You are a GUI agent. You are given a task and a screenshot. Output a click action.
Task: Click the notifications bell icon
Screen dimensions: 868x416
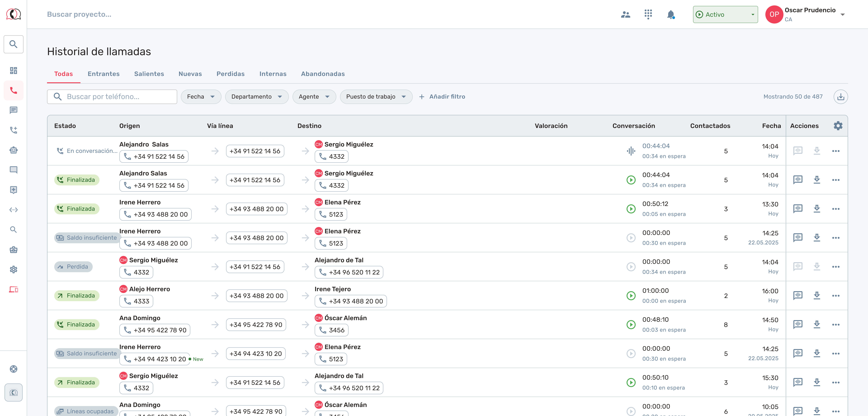[671, 14]
